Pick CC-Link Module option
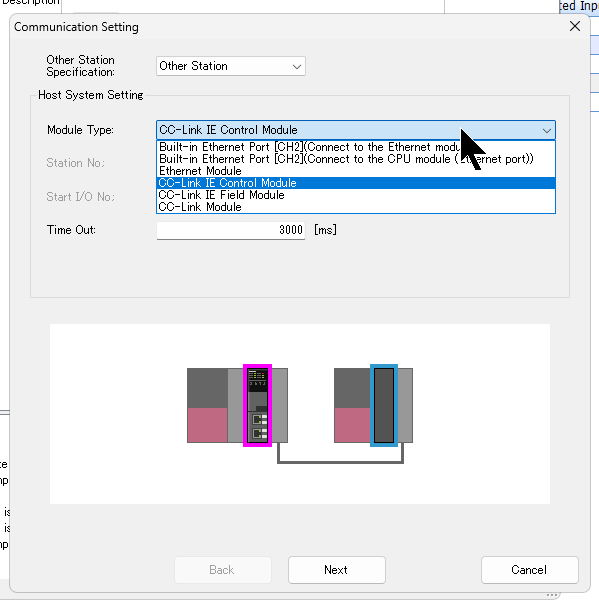 (356, 207)
